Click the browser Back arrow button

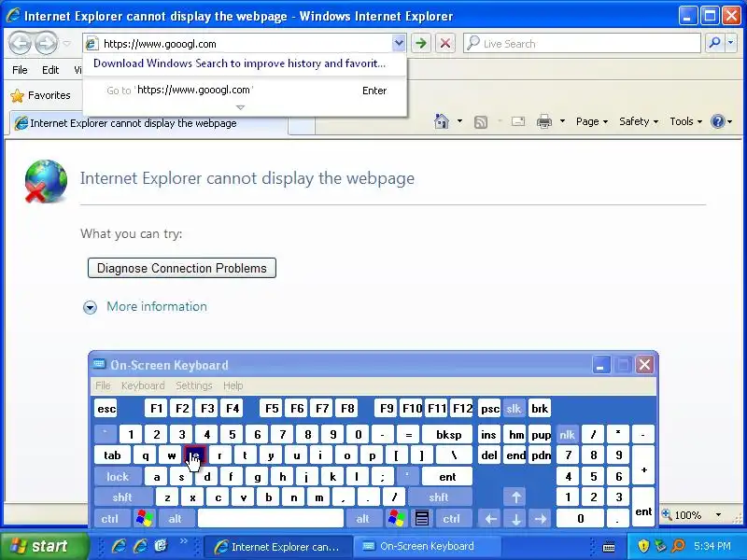tap(20, 43)
